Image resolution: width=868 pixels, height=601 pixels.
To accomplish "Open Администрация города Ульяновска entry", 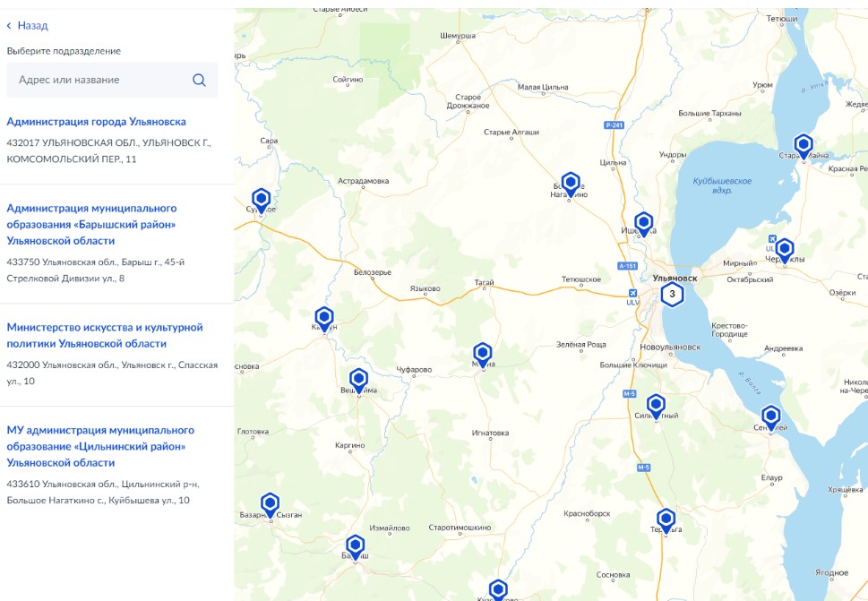I will click(97, 122).
